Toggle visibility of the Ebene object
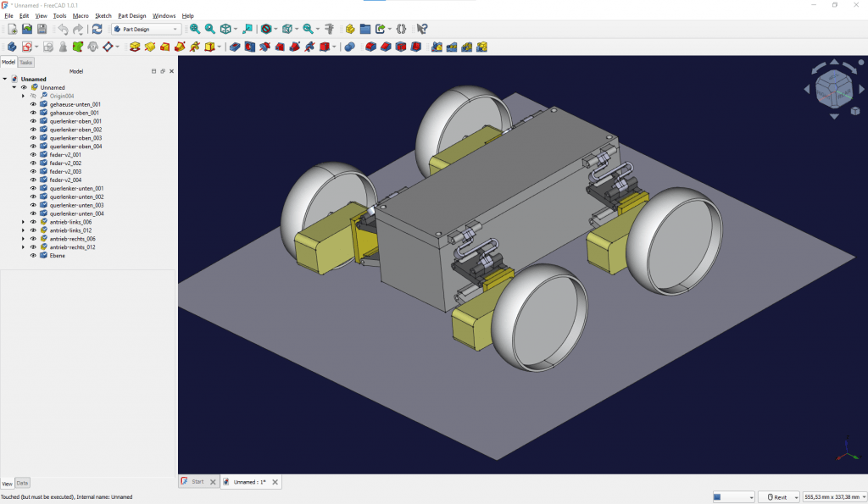Screen dimensions: 868x504 [x=33, y=256]
